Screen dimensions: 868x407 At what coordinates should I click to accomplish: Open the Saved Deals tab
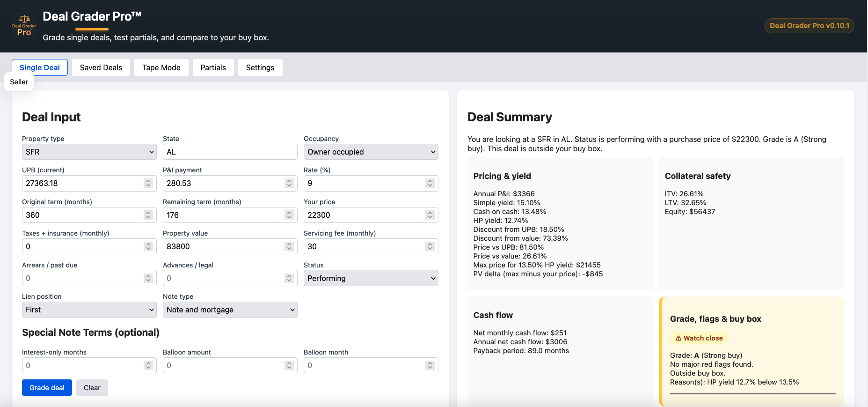(x=101, y=67)
